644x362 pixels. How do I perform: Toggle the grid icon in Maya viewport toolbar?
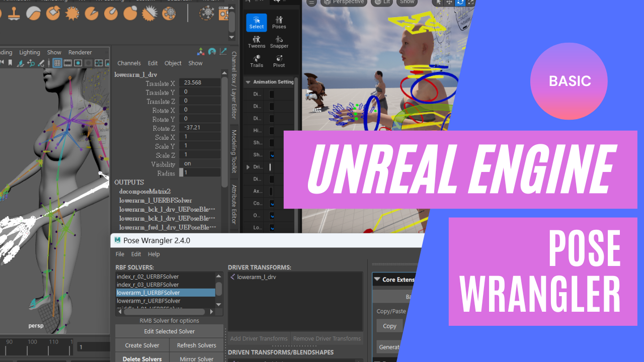tap(57, 63)
